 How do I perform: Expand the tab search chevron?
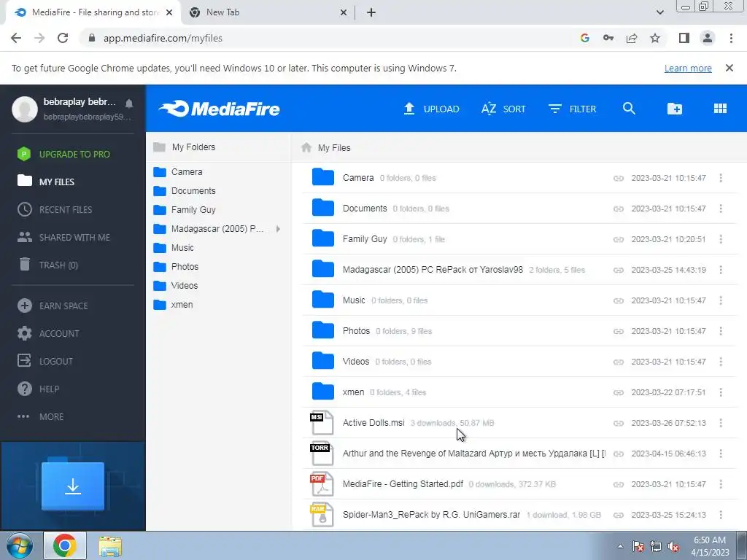pyautogui.click(x=659, y=12)
